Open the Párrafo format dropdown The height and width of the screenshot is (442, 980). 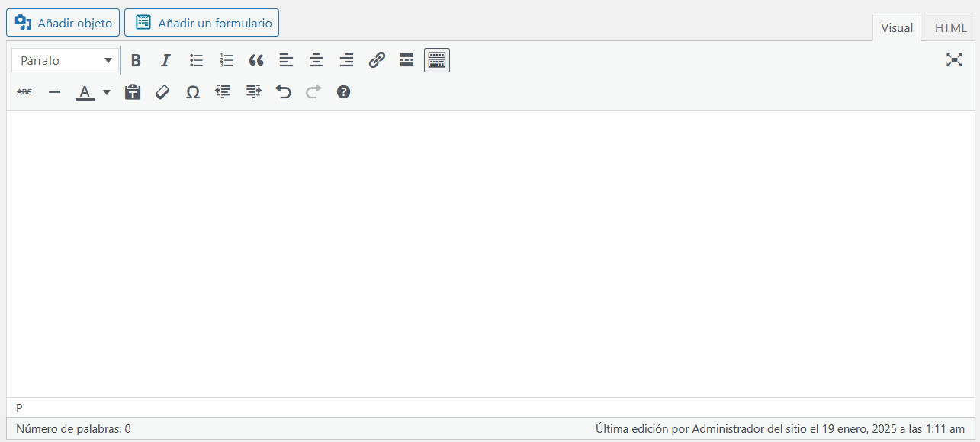[66, 61]
